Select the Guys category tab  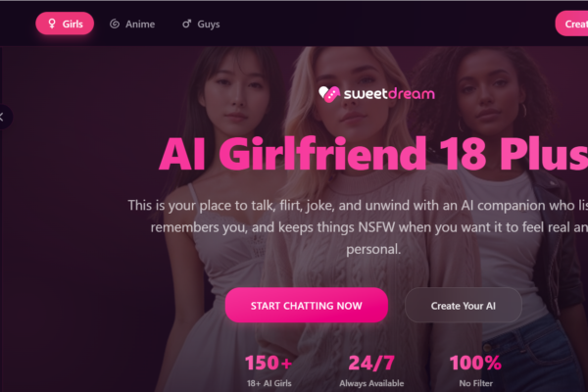(x=201, y=24)
